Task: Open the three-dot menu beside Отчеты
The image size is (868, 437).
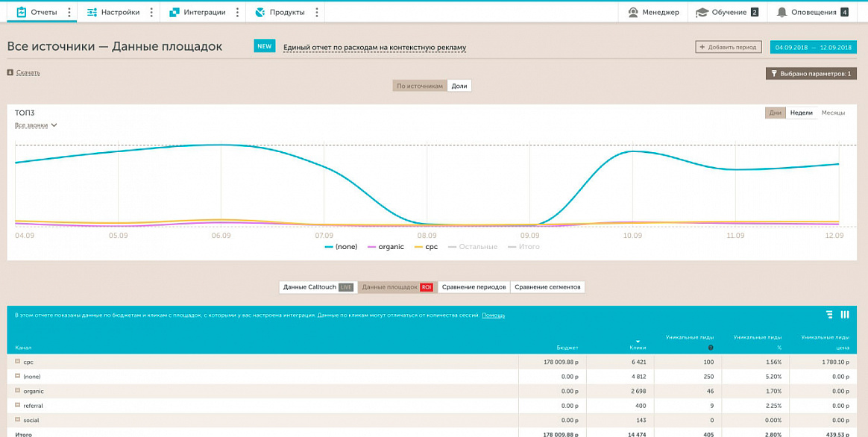Action: (69, 12)
